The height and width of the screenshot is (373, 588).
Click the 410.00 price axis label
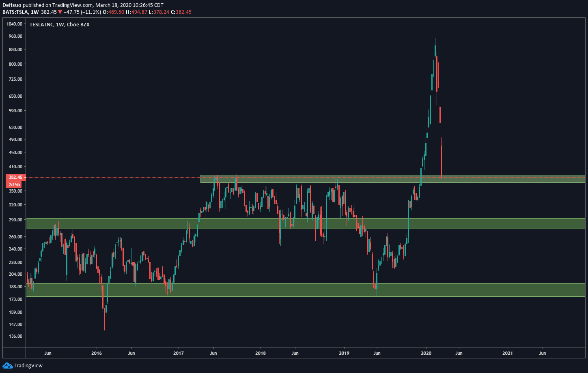tap(15, 167)
